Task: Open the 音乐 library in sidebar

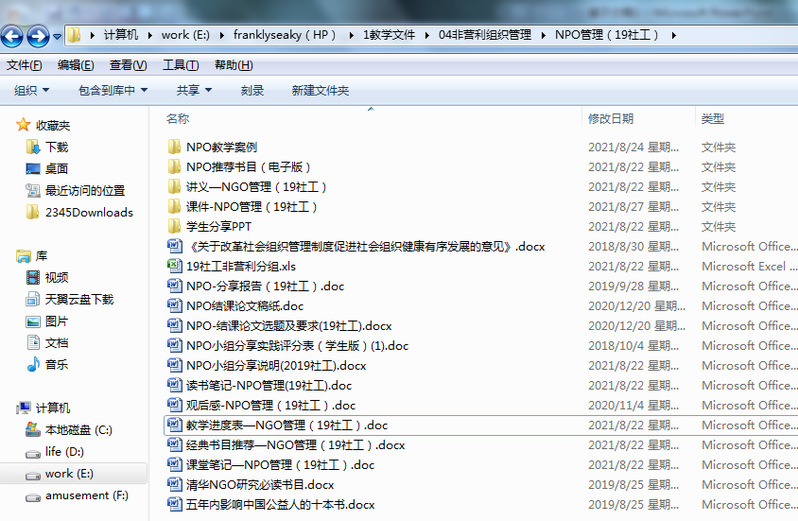Action: (x=56, y=365)
